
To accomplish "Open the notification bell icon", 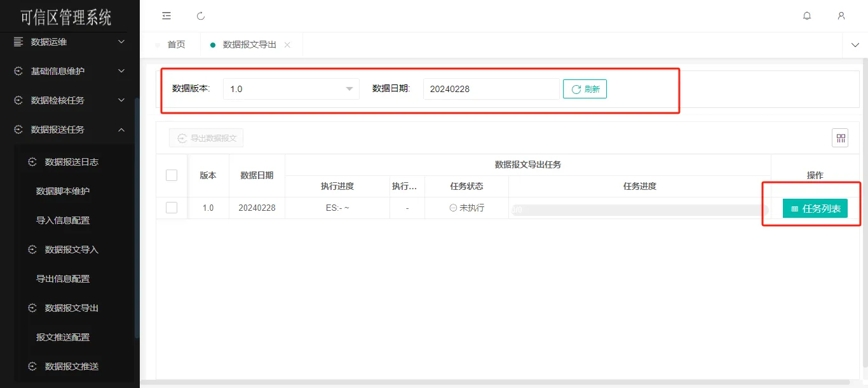I will coord(807,16).
